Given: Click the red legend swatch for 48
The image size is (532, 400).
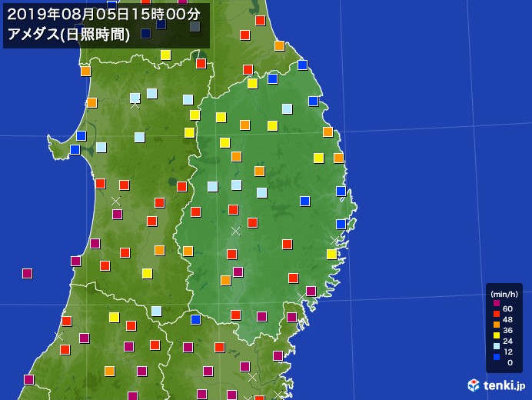Looking at the screenshot, I should point(497,314).
